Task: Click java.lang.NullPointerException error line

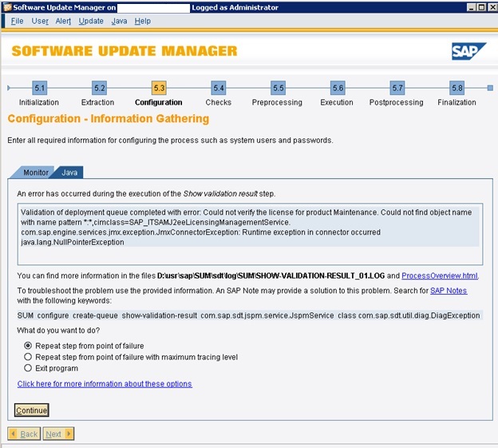Action: click(x=73, y=242)
